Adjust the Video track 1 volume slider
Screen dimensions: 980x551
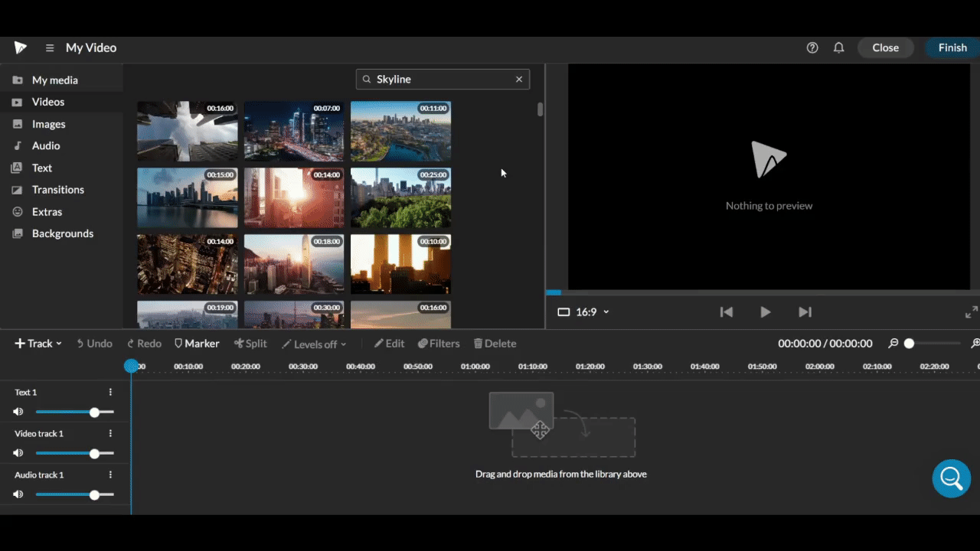(75, 453)
